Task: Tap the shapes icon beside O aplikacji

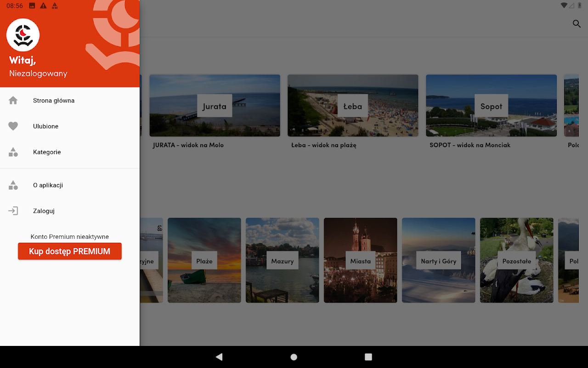Action: [x=13, y=185]
